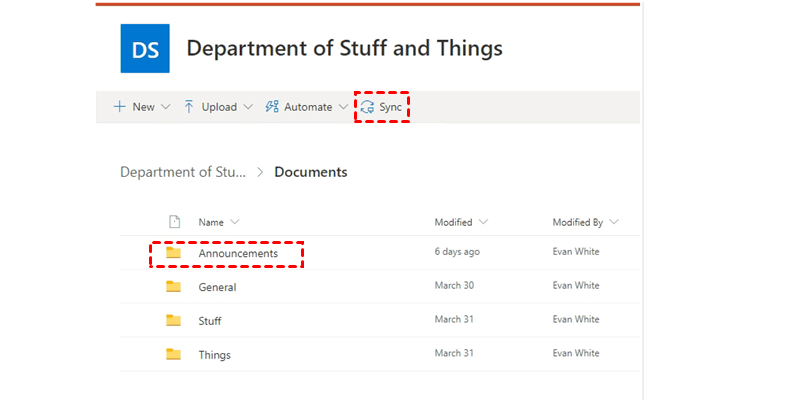The height and width of the screenshot is (400, 800).
Task: Expand the Upload dropdown chevron
Action: click(247, 107)
